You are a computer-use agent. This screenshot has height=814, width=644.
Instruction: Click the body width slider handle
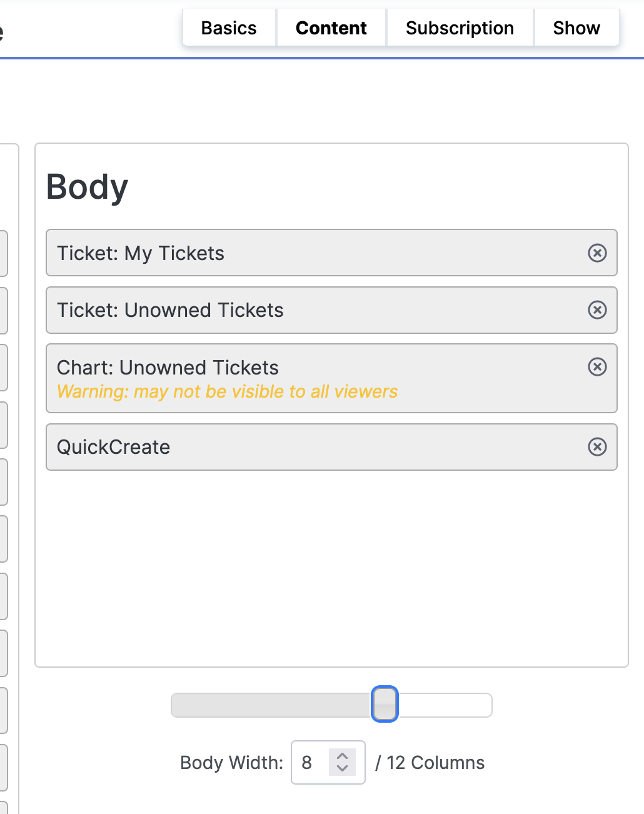(385, 704)
